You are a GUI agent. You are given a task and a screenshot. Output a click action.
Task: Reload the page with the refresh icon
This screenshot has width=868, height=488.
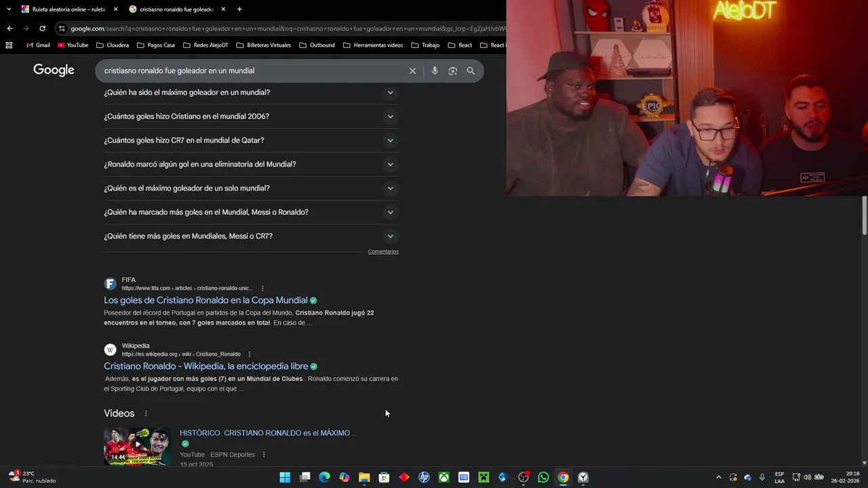click(x=42, y=28)
